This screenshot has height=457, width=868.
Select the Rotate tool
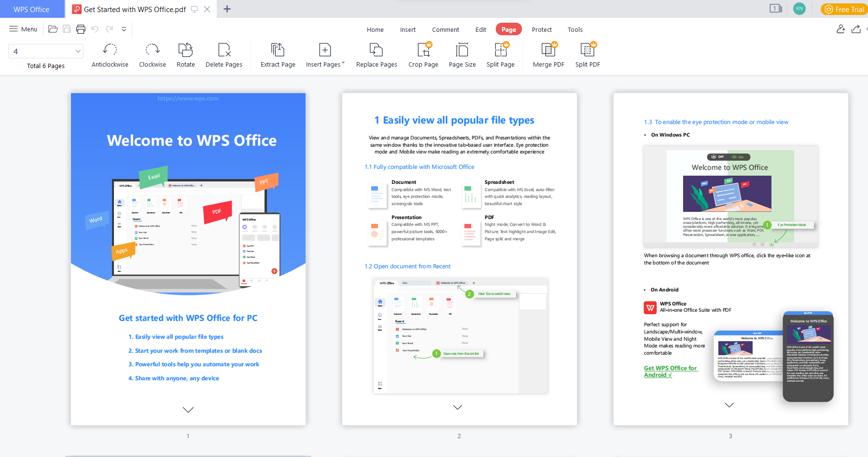(185, 54)
